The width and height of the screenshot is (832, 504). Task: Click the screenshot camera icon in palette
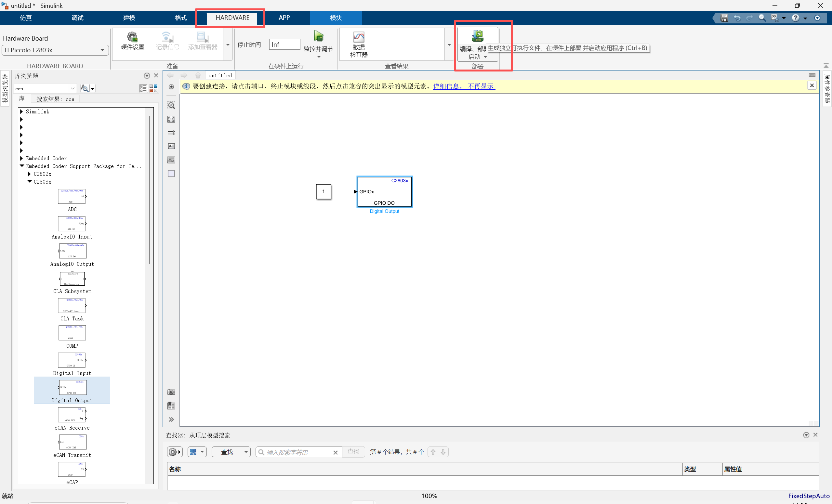[x=171, y=392]
